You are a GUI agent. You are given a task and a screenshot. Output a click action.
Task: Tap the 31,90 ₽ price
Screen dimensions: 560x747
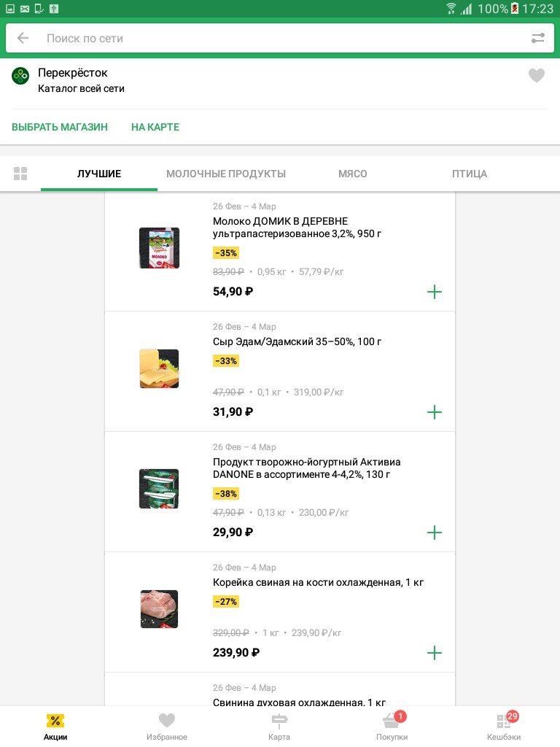pyautogui.click(x=233, y=412)
